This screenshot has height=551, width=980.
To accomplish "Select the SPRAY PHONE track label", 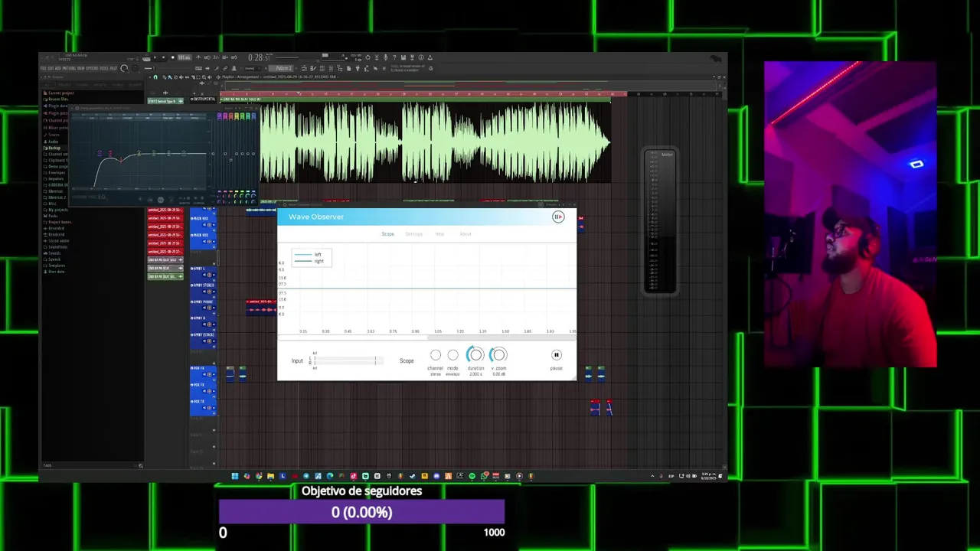I will point(203,302).
